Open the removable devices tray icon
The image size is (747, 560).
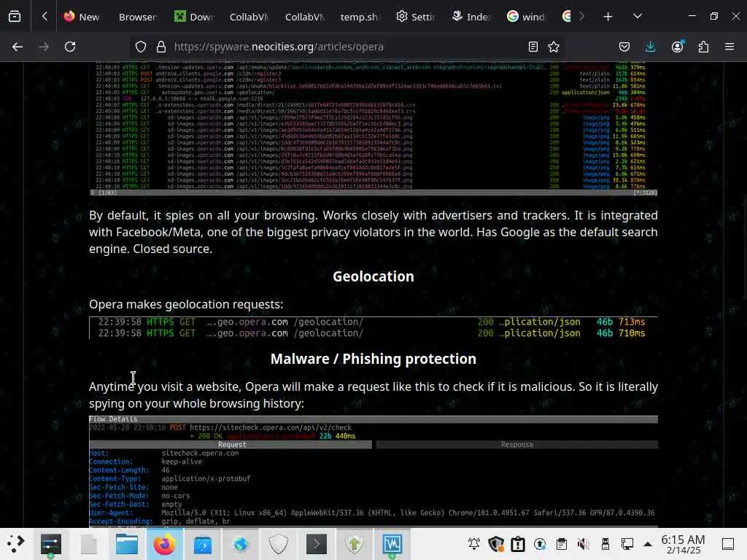(605, 544)
